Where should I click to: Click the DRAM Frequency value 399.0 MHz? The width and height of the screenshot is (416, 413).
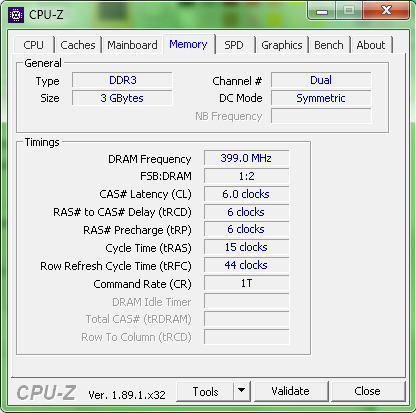pyautogui.click(x=246, y=158)
